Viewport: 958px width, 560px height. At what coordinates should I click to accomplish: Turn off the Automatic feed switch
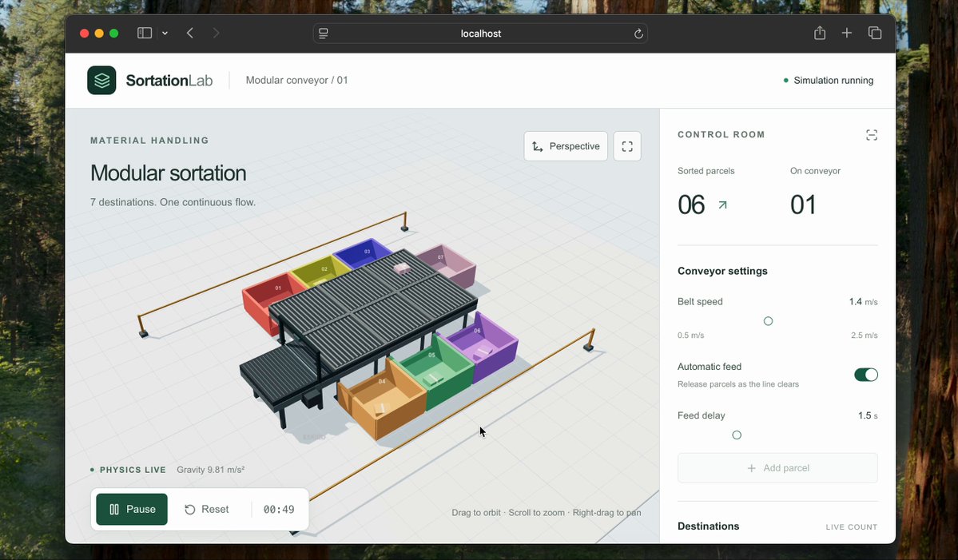(x=866, y=375)
